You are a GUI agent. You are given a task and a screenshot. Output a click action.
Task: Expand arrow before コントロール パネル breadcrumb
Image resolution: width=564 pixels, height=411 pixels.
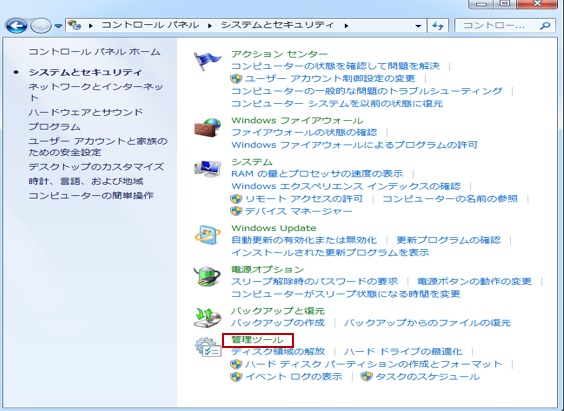coord(91,26)
